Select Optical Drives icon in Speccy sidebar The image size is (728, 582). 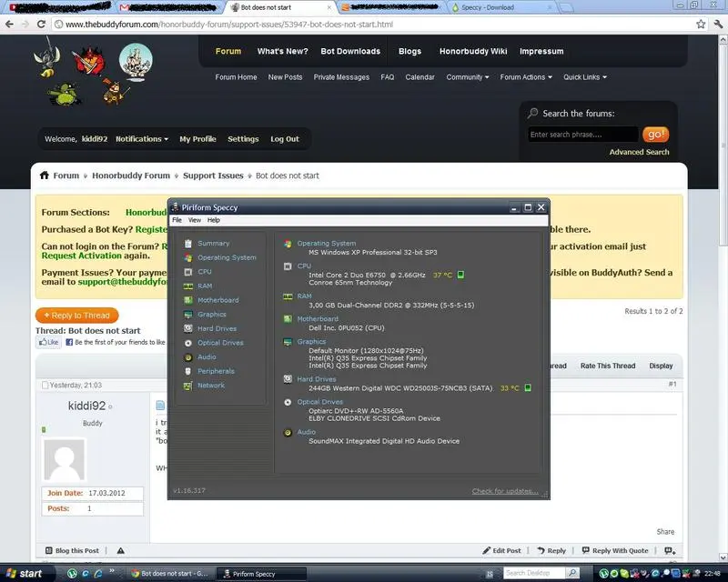click(188, 343)
